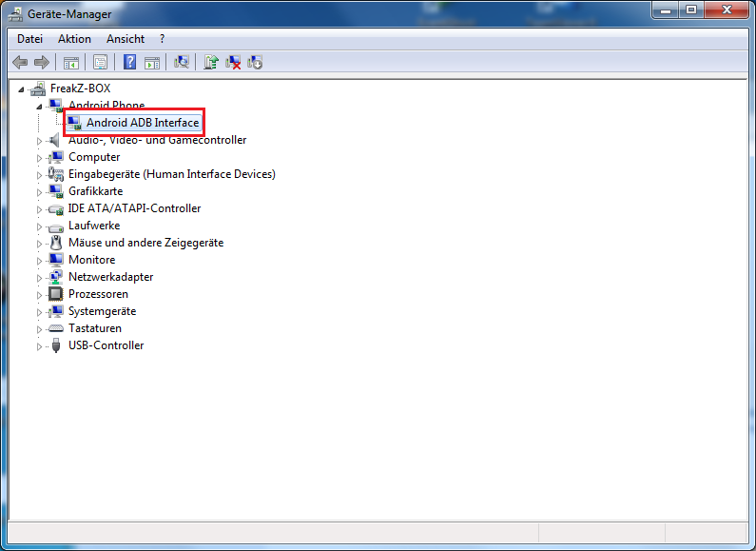Viewport: 756px width, 551px height.
Task: Expand the Computer node
Action: point(40,158)
